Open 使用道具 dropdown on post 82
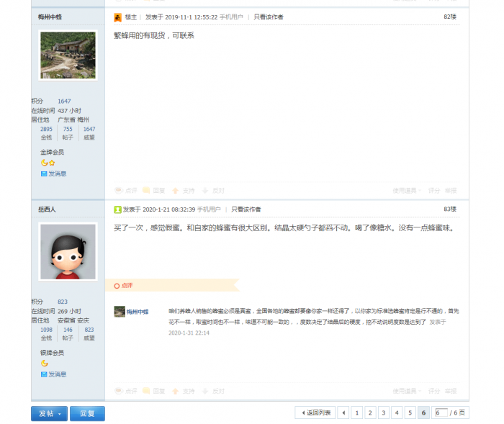Viewport: 504px width, 424px height. [407, 191]
